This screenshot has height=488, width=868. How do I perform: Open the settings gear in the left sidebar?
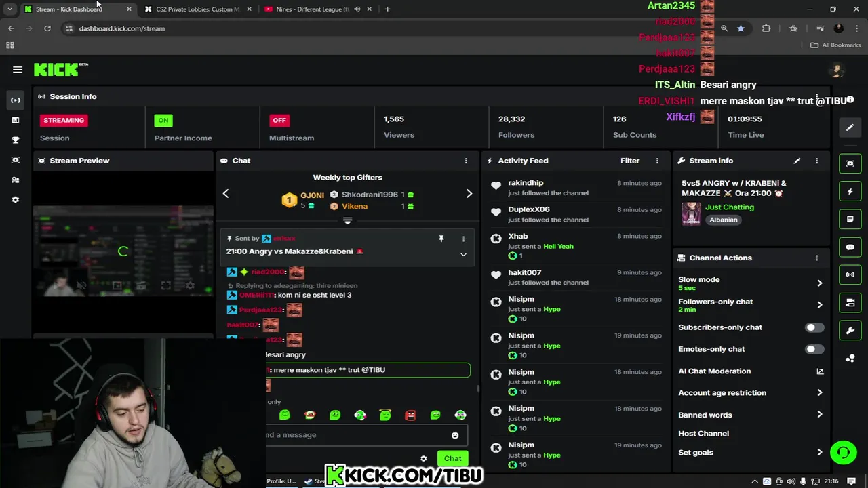[x=16, y=200]
